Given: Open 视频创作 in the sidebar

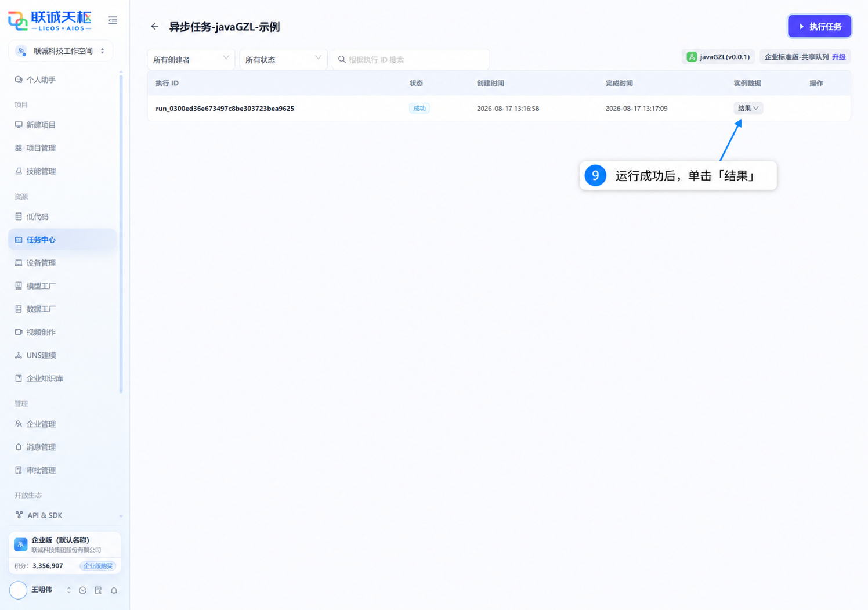Looking at the screenshot, I should (62, 332).
